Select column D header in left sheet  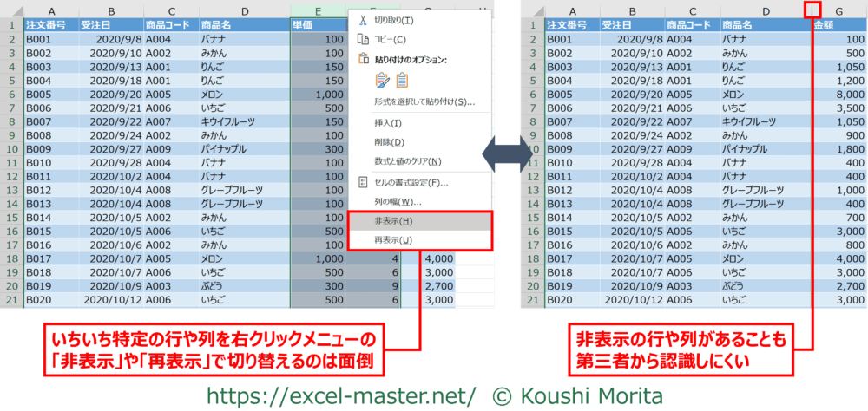pyautogui.click(x=244, y=11)
